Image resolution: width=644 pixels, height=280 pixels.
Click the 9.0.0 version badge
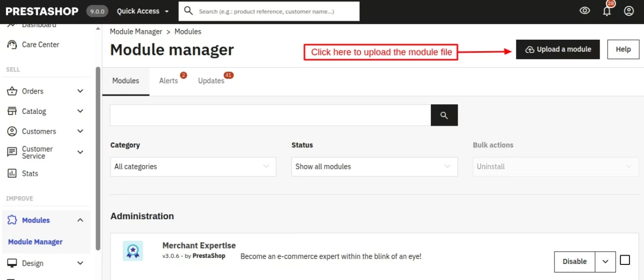point(97,11)
